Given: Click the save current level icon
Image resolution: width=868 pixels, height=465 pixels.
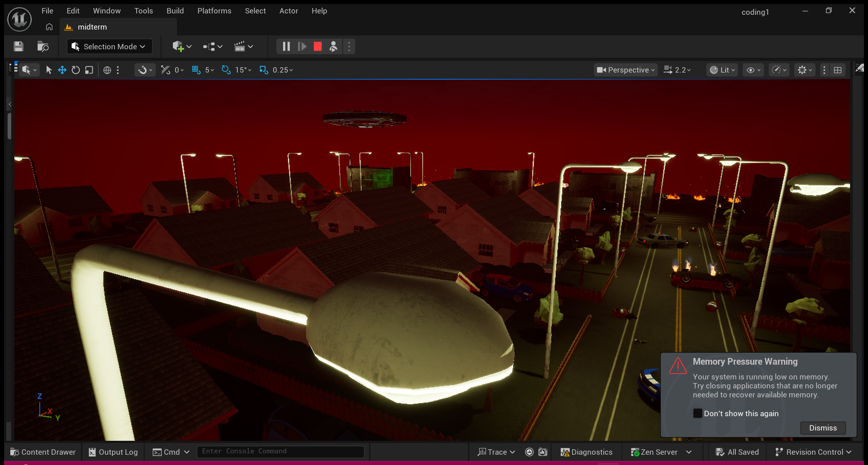Looking at the screenshot, I should pos(18,47).
